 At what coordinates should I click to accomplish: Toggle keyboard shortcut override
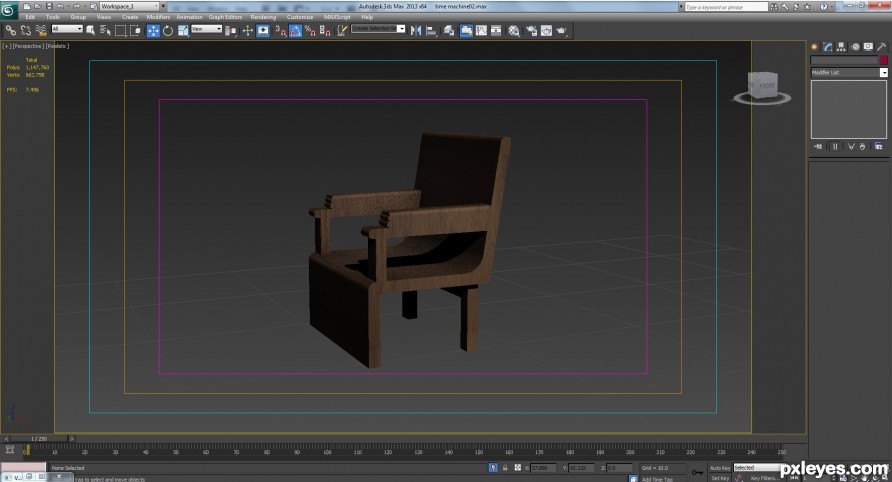[x=263, y=31]
